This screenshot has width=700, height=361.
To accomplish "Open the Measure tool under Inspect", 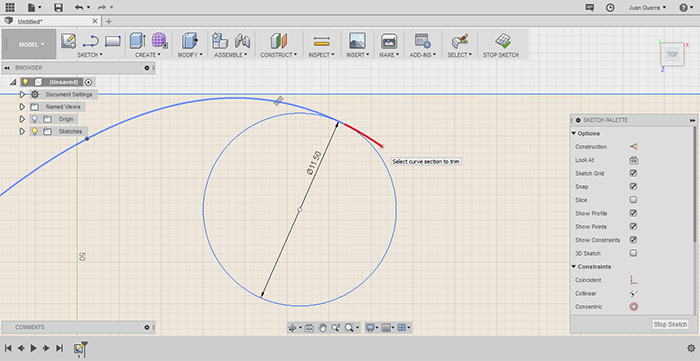I will [x=321, y=41].
